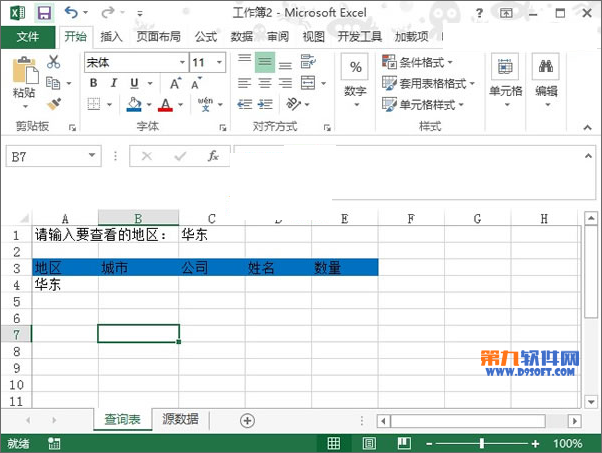This screenshot has height=453, width=602.
Task: Open the font name dropdown 宋体
Action: tap(182, 62)
